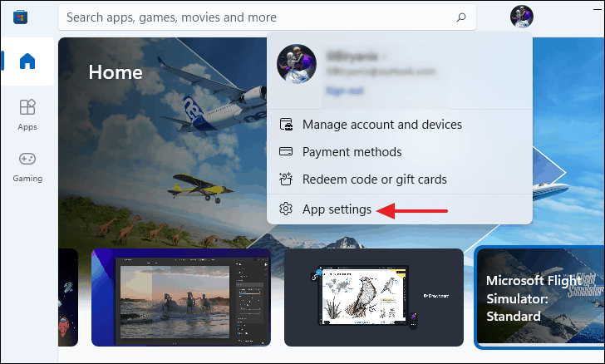Viewport: 605px width, 364px height.
Task: Open Manage account and devices
Action: tap(400, 125)
